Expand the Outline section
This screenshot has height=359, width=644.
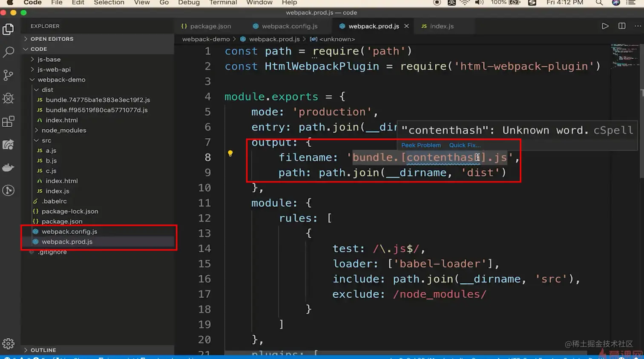tap(98, 350)
